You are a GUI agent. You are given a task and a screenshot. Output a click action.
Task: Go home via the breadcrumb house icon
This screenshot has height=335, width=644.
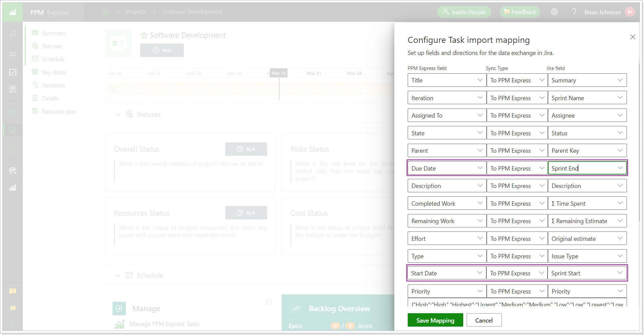coord(106,12)
